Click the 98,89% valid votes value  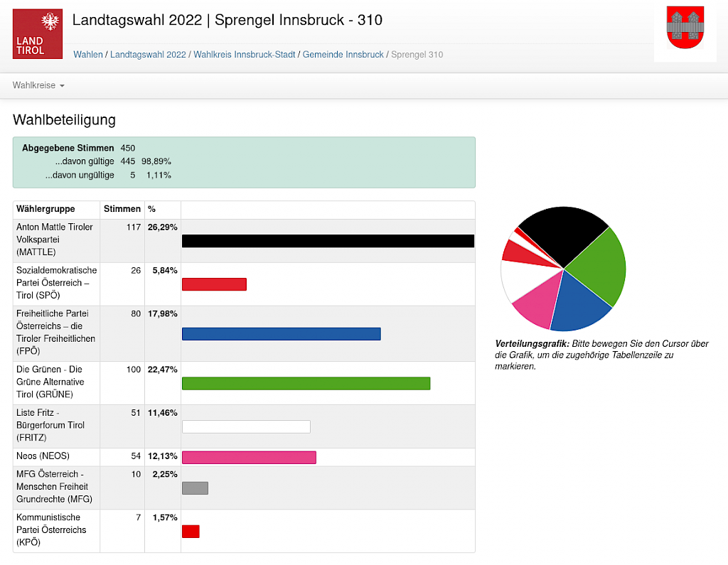point(156,161)
